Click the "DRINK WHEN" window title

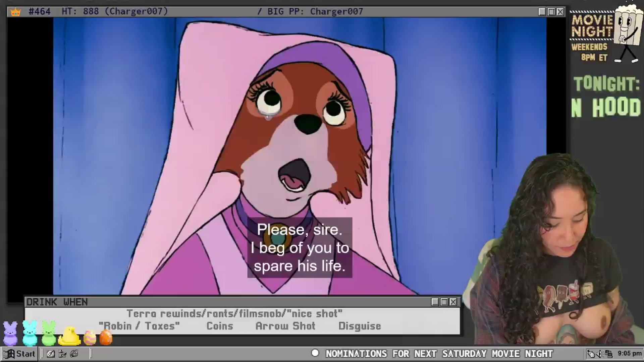click(x=57, y=302)
